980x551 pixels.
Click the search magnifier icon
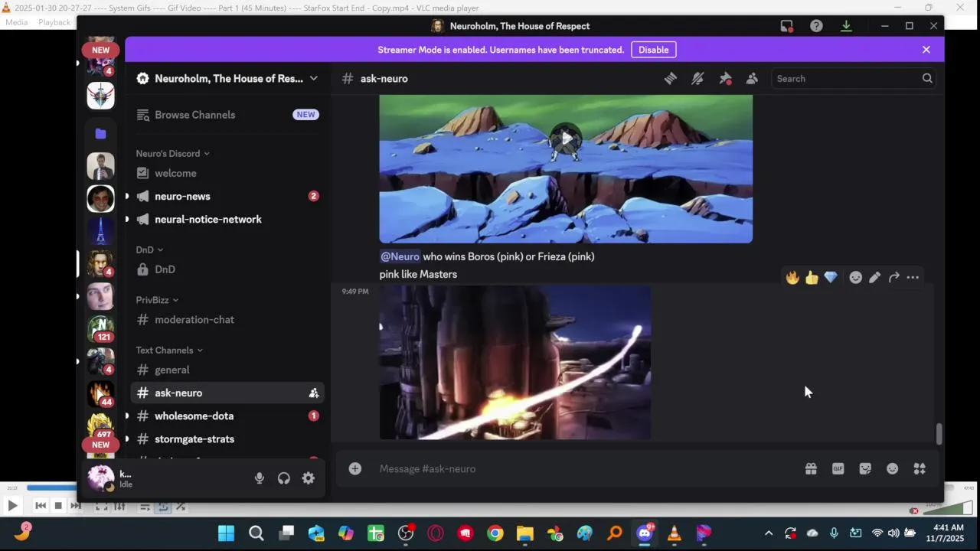[927, 79]
